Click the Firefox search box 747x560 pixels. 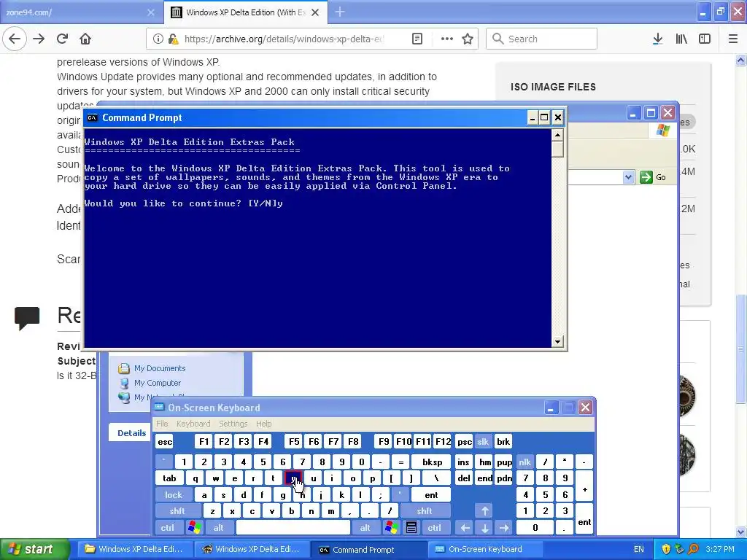(542, 39)
